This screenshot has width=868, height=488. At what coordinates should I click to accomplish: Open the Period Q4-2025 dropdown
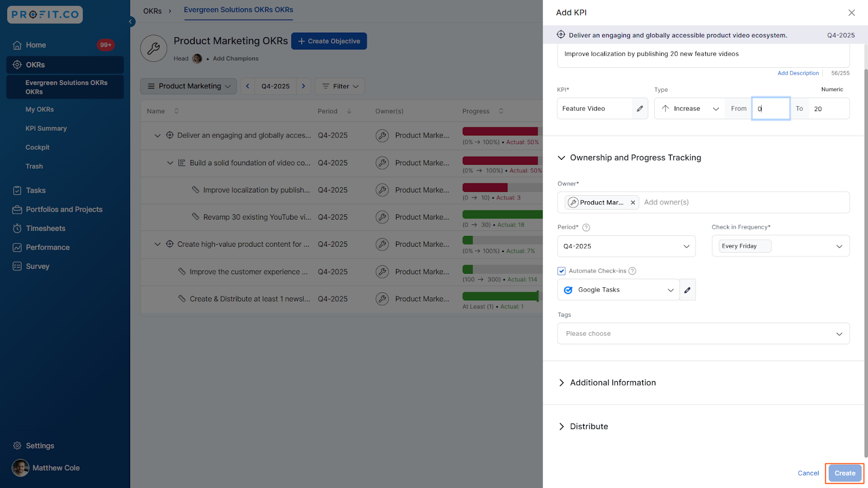click(627, 246)
